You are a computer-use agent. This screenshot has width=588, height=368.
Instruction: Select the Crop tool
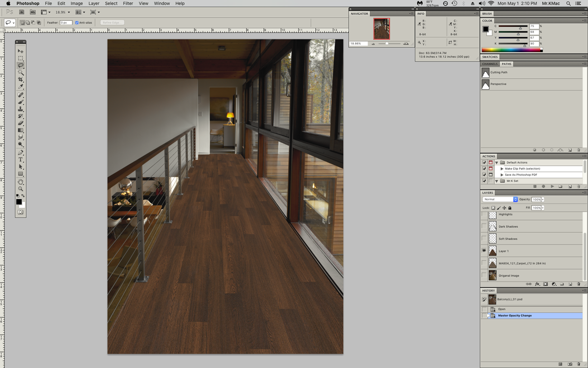click(x=20, y=80)
